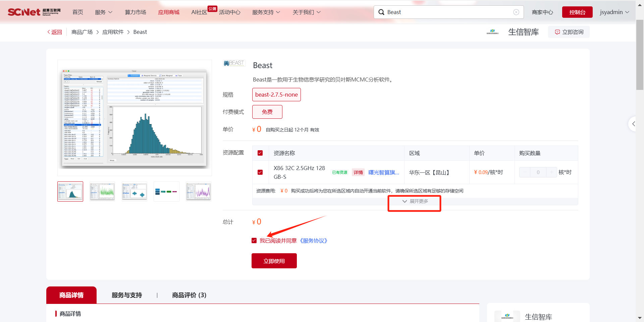The height and width of the screenshot is (322, 644).
Task: Click the 生信智库 vendor logo at top
Action: [492, 32]
